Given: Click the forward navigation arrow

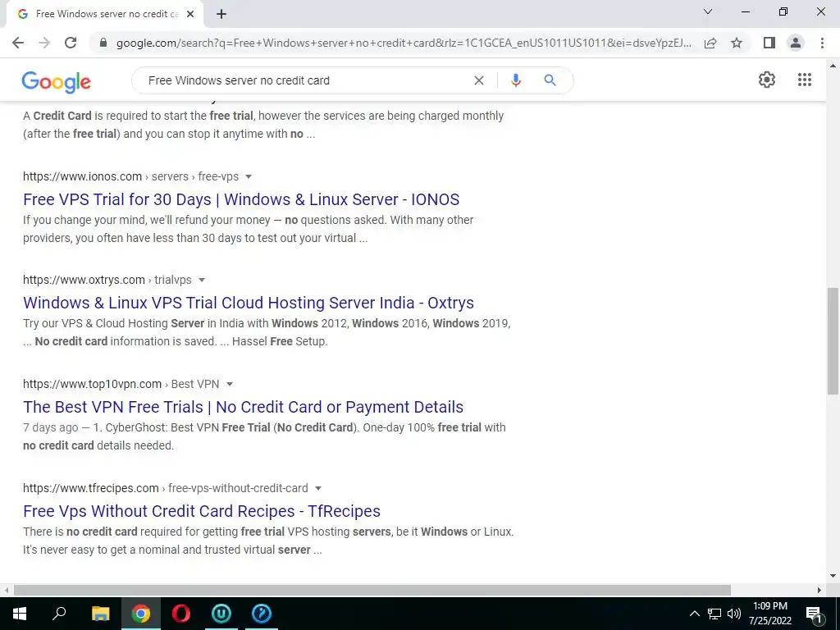Looking at the screenshot, I should tap(44, 43).
